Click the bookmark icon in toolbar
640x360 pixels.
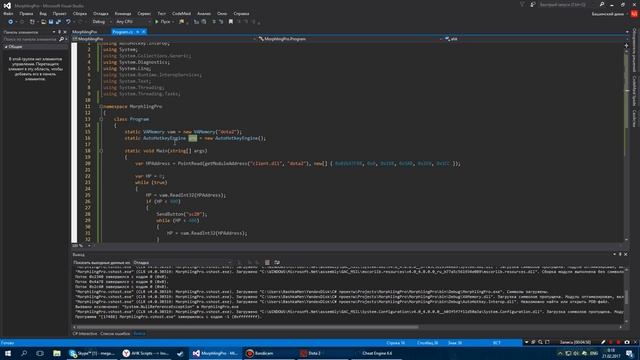point(231,22)
